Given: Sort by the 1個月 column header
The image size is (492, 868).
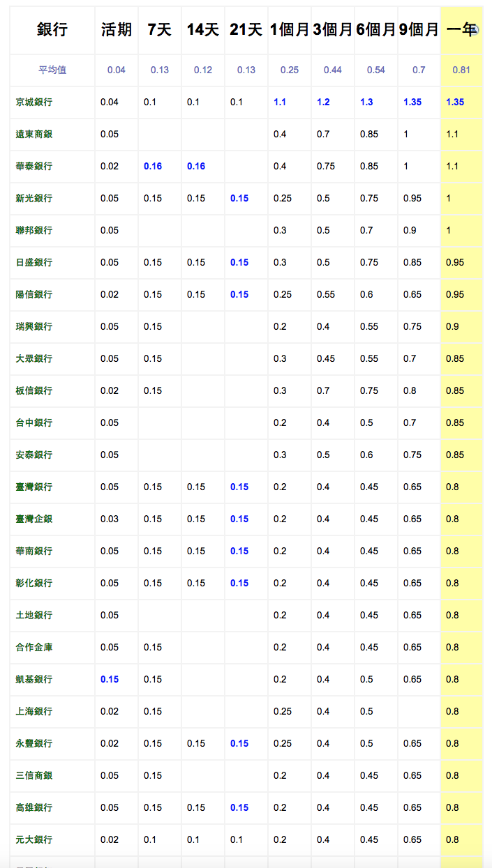Looking at the screenshot, I should [x=290, y=29].
